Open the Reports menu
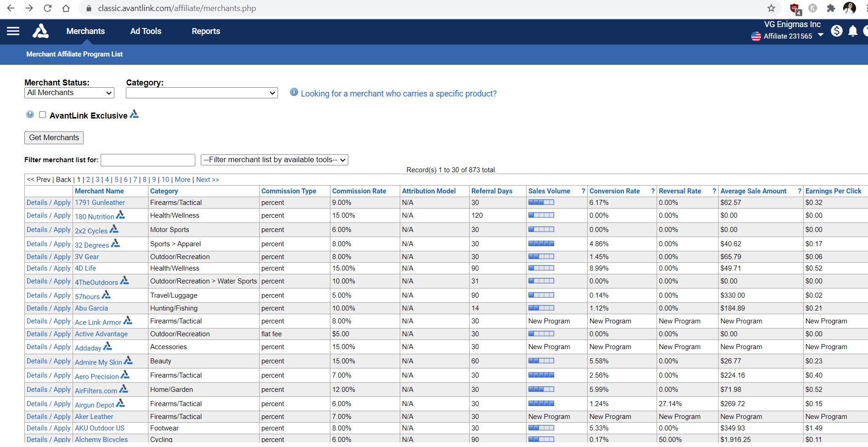This screenshot has width=868, height=447. click(206, 31)
